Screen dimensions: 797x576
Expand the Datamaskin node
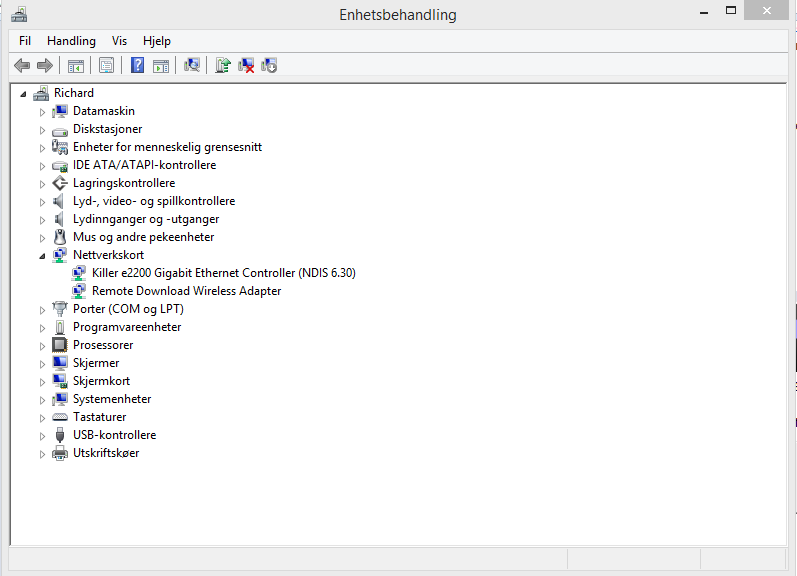click(42, 112)
